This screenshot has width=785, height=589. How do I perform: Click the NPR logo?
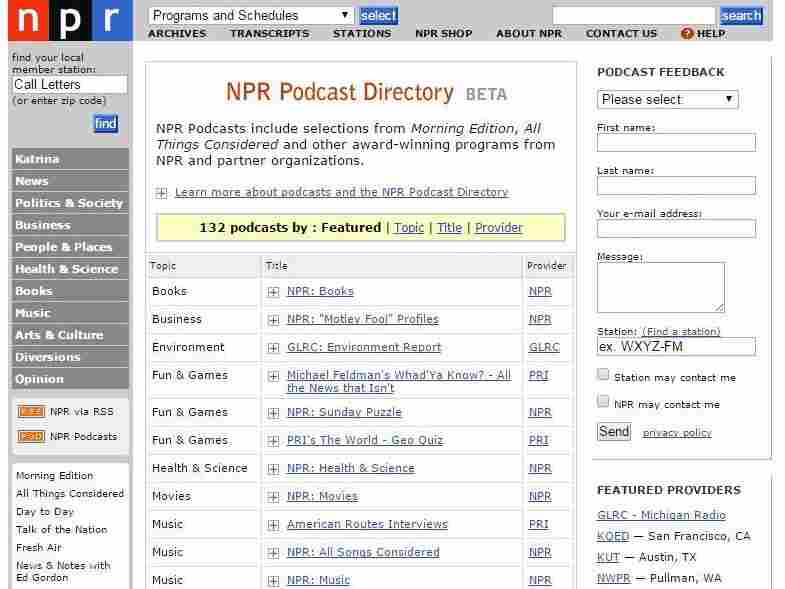71,21
